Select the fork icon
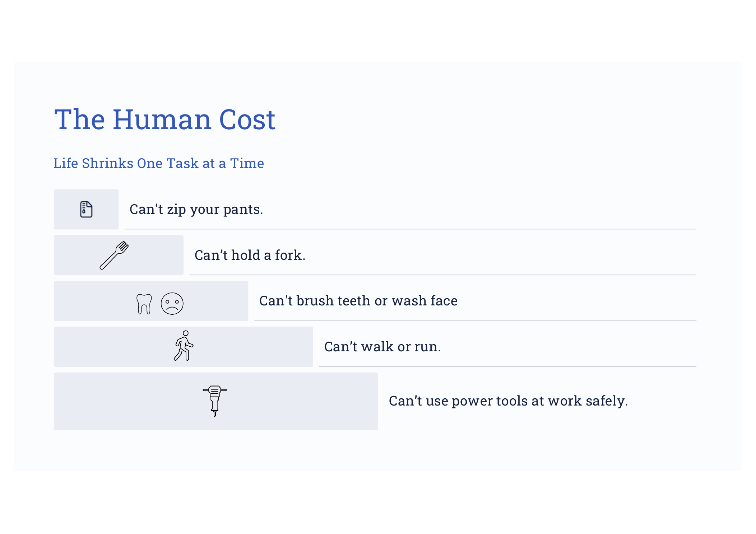This screenshot has height=534, width=756. (x=114, y=255)
